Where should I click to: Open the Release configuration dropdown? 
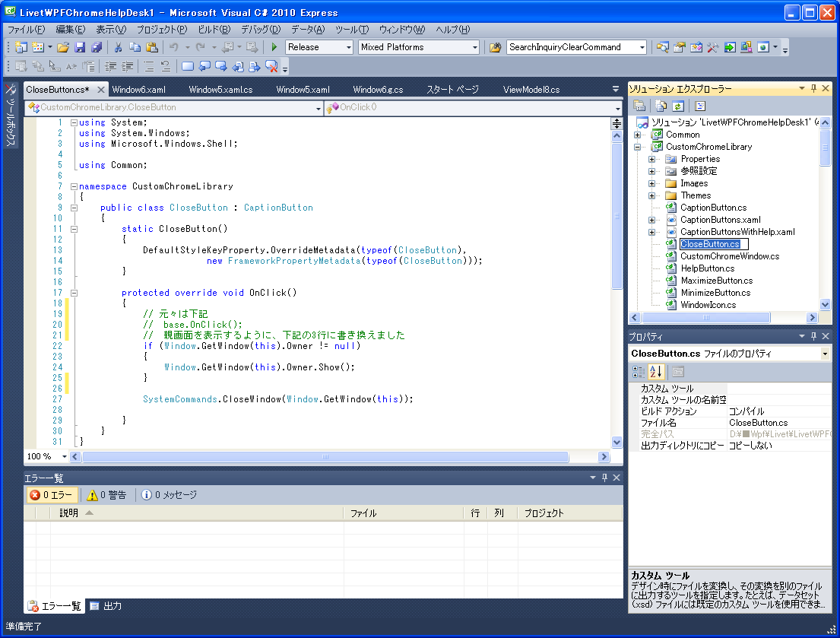pyautogui.click(x=349, y=47)
